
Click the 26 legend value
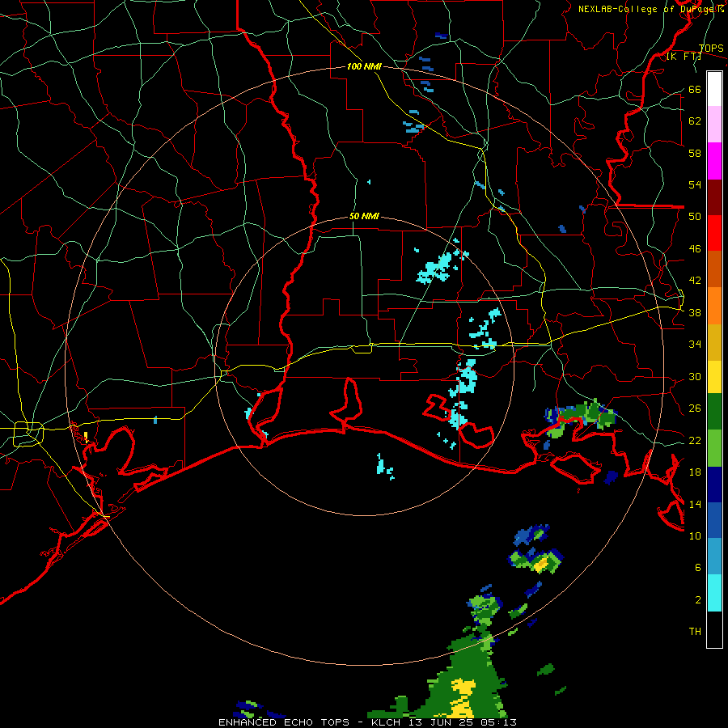click(695, 408)
